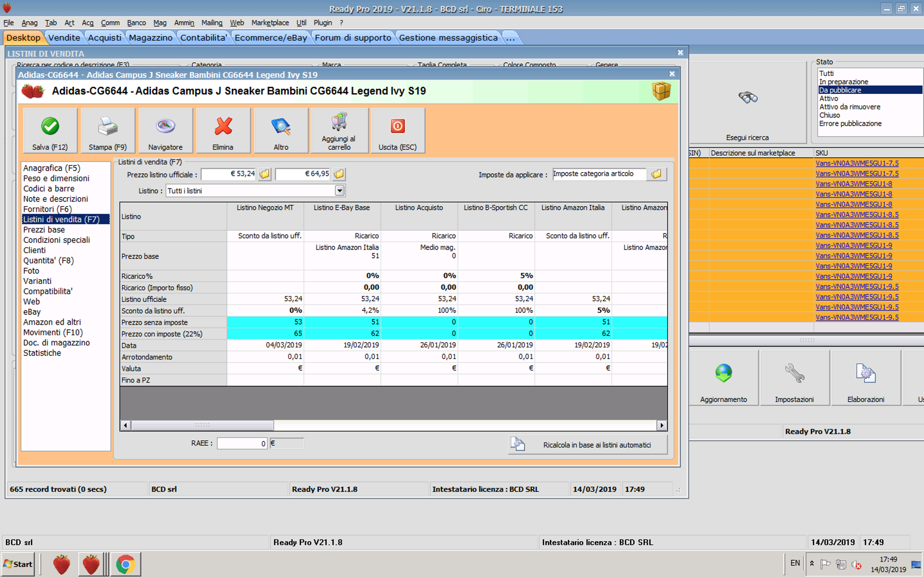The width and height of the screenshot is (924, 578).
Task: Open the Altro magnifier tool
Action: (x=281, y=130)
